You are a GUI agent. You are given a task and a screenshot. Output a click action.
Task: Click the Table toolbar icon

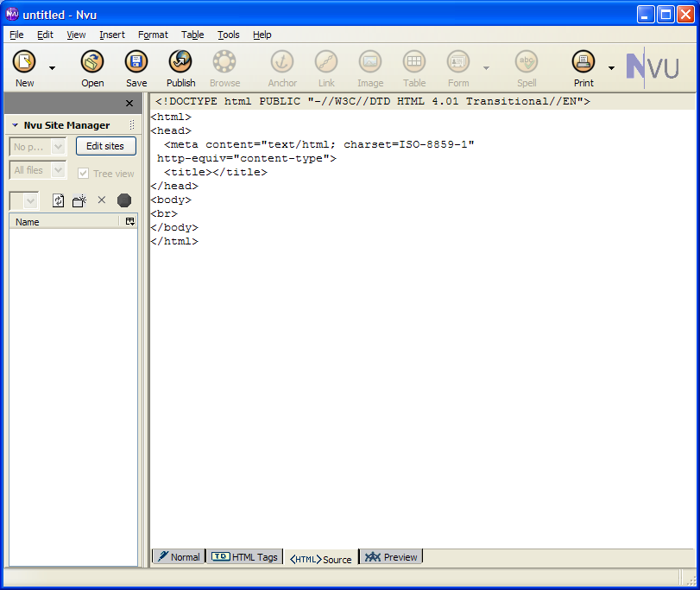(414, 61)
